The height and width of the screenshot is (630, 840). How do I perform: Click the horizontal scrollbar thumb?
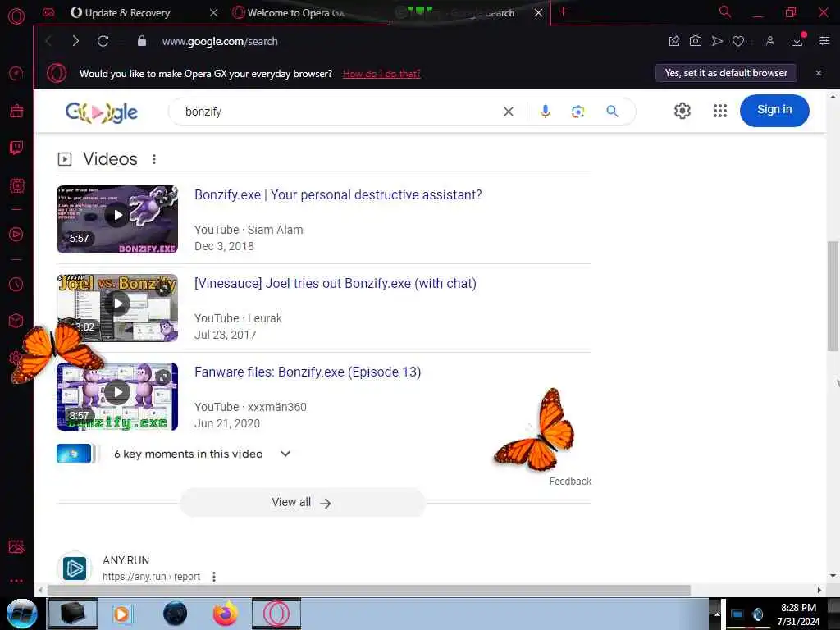click(x=369, y=591)
